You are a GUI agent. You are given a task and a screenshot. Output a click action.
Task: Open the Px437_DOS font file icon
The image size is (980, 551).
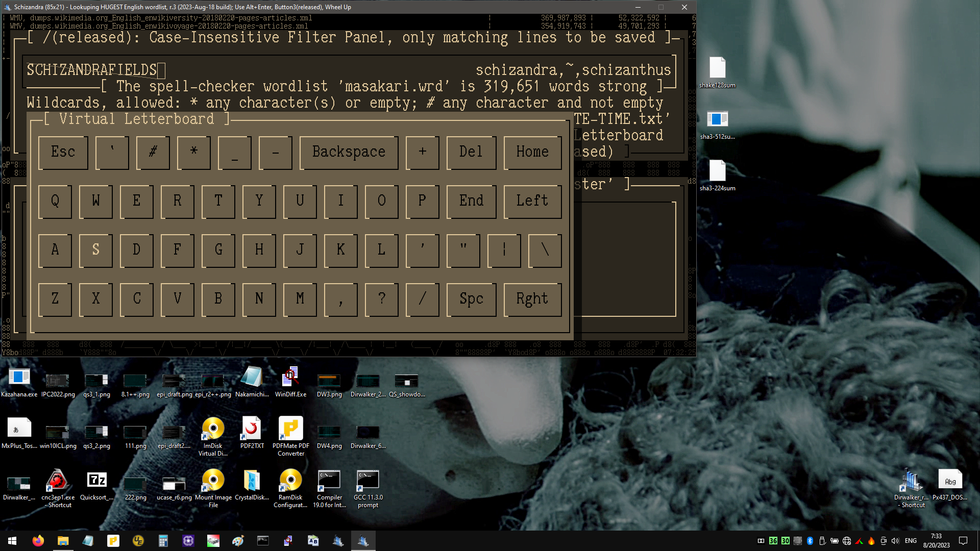pos(950,485)
